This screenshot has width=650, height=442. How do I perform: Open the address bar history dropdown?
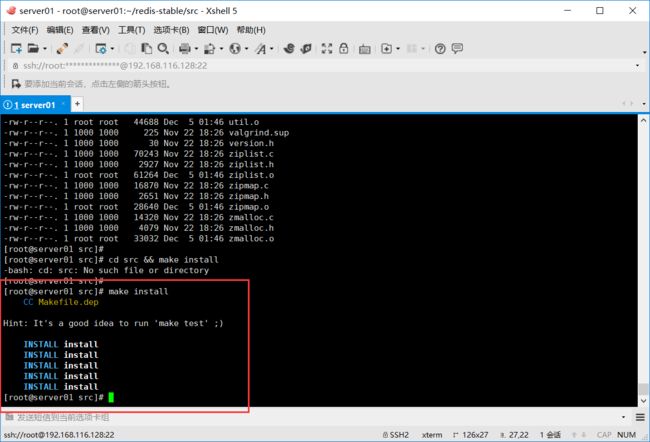coord(637,66)
